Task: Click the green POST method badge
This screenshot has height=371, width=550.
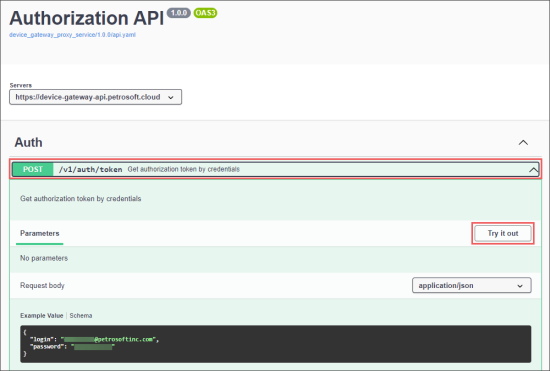Action: click(33, 169)
